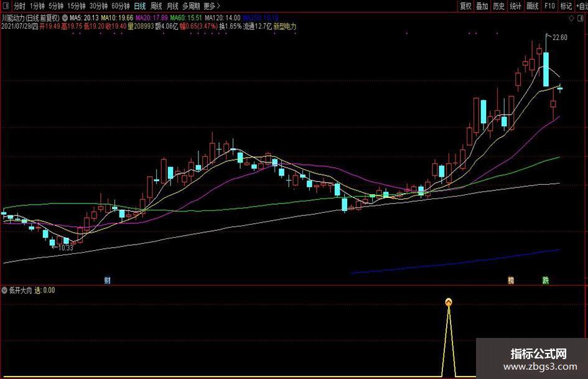Image resolution: width=588 pixels, height=379 pixels.
Task: Open F10 company info
Action: click(x=549, y=6)
